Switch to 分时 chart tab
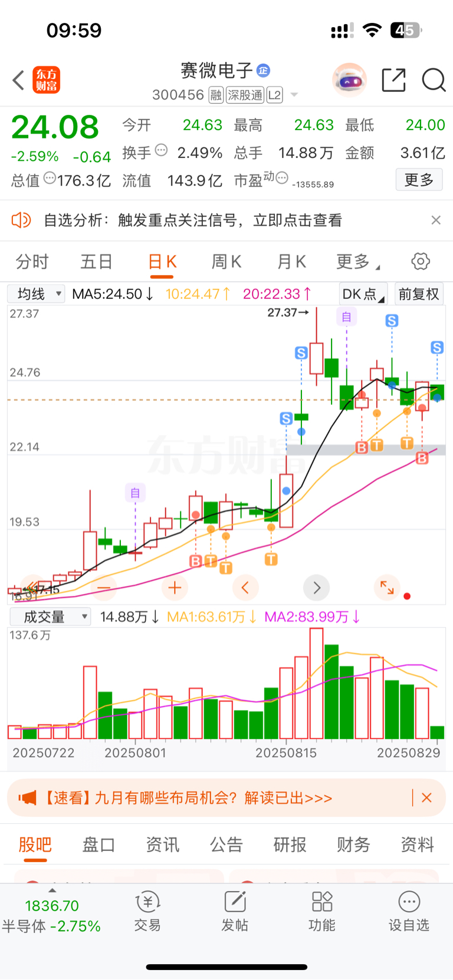Image resolution: width=453 pixels, height=980 pixels. coord(32,262)
